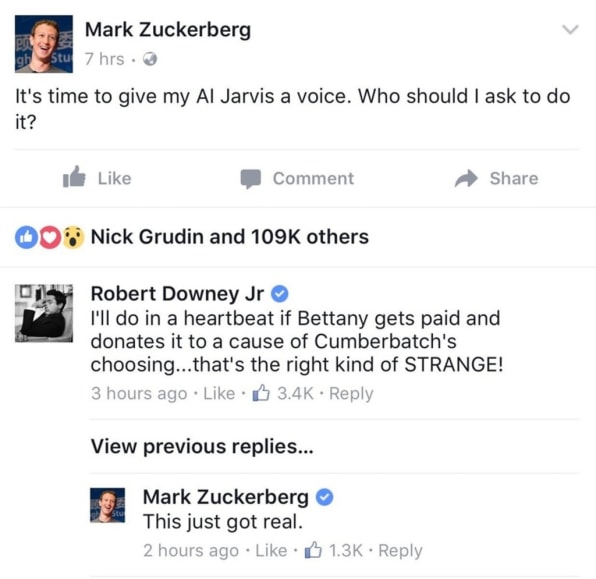The image size is (596, 579).
Task: Click Robert Downey Jr's black-and-white avatar
Action: tap(44, 313)
